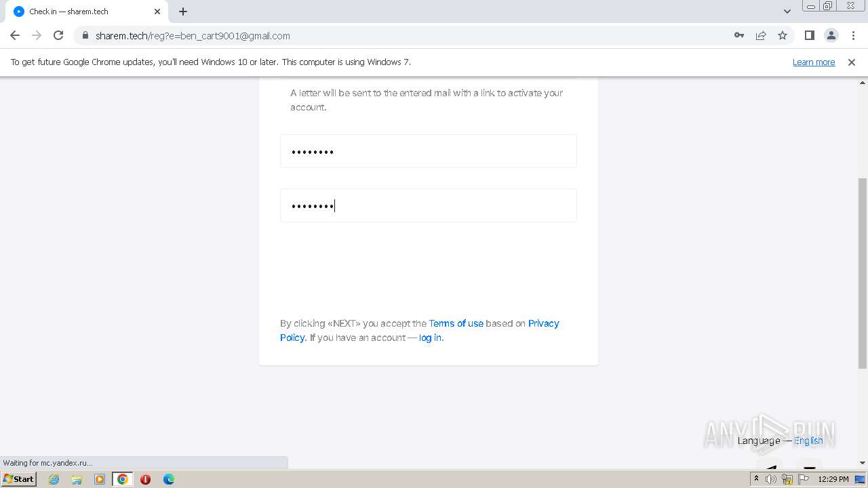The width and height of the screenshot is (868, 488).
Task: Click the address bar URL
Action: click(x=193, y=36)
